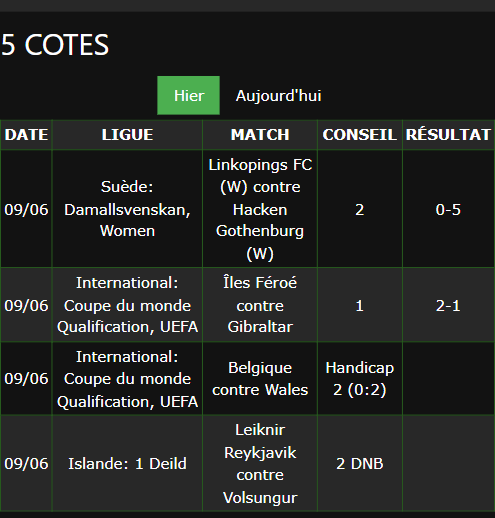Click the MATCH column header
Viewport: 495px width, 518px height.
pyautogui.click(x=260, y=135)
